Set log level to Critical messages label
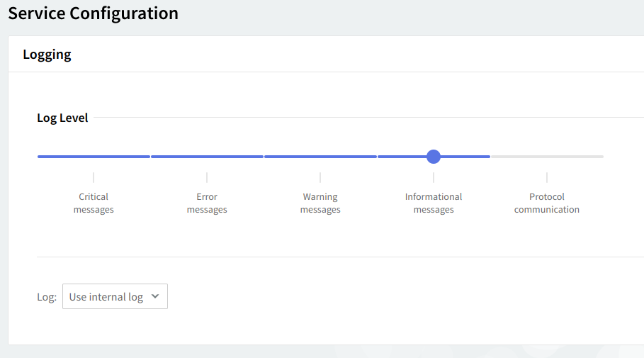644x358 pixels. 94,203
